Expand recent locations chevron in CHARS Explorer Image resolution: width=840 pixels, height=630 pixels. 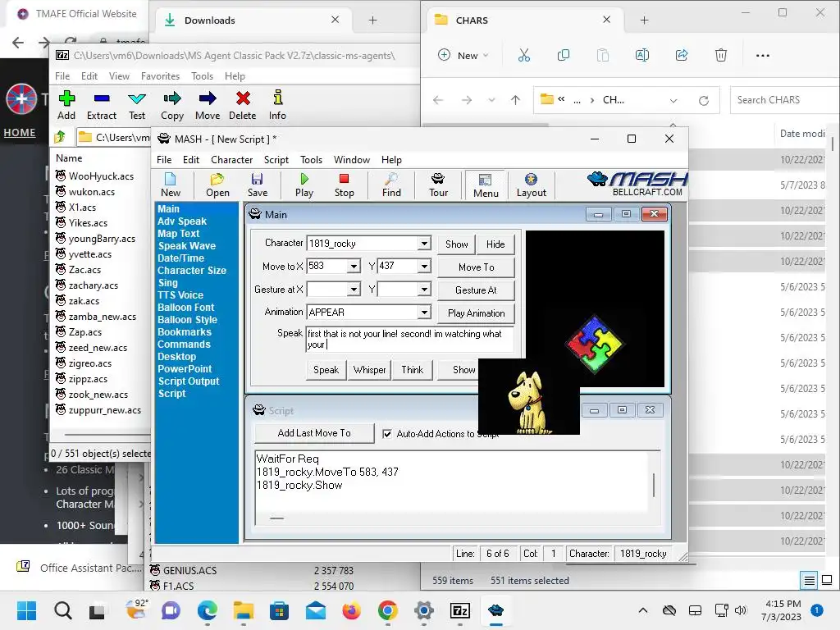tap(491, 100)
